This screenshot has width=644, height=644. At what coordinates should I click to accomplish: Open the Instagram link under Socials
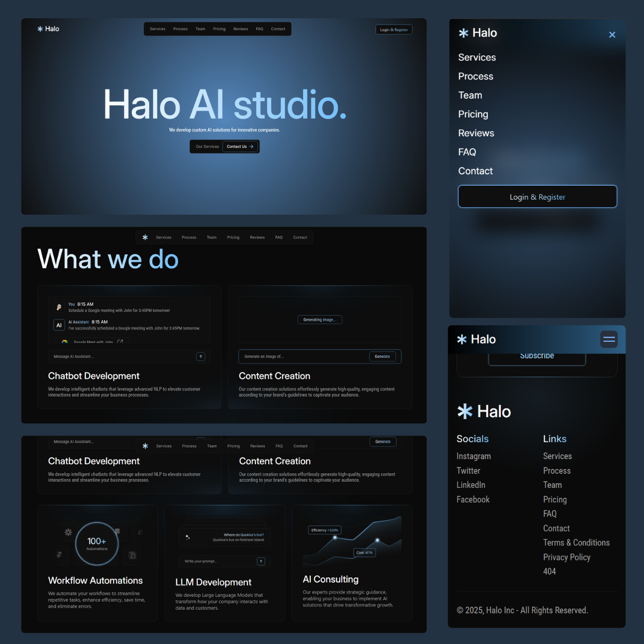coord(473,456)
